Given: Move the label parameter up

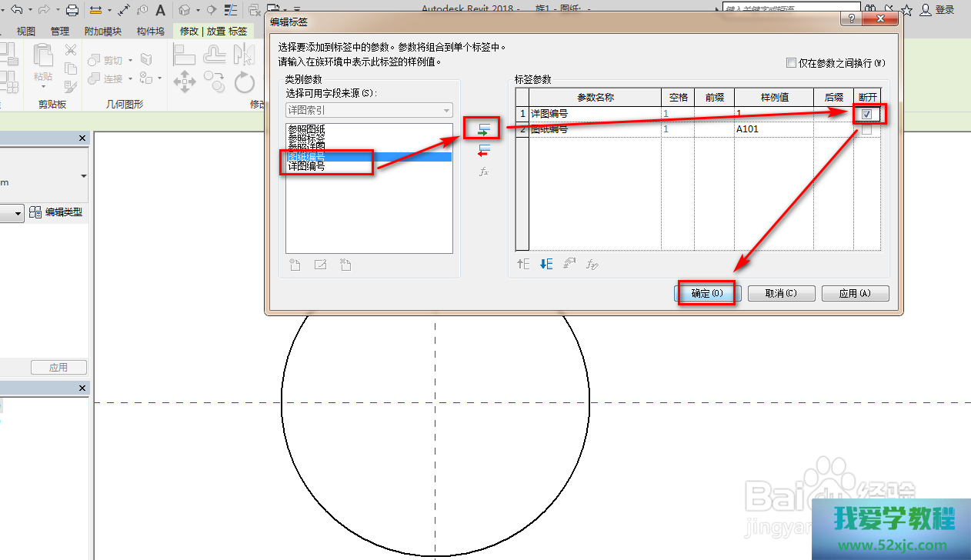Looking at the screenshot, I should tap(523, 264).
